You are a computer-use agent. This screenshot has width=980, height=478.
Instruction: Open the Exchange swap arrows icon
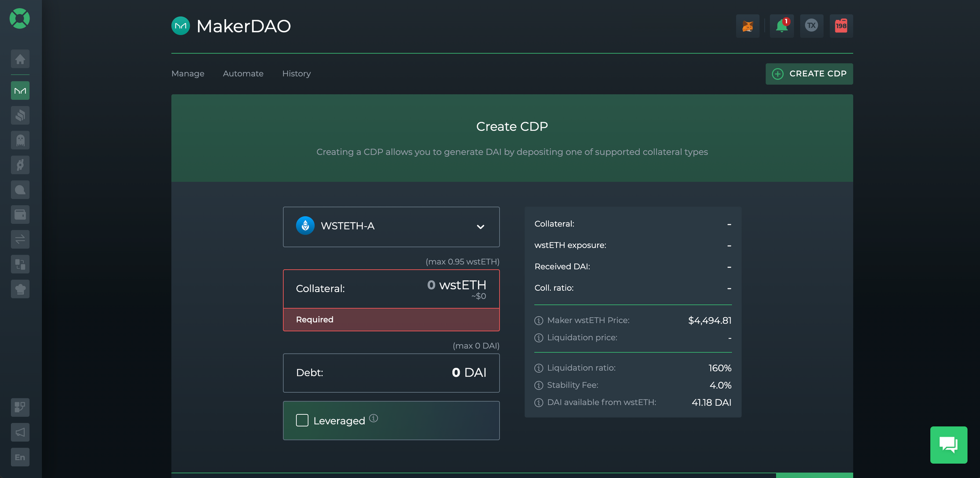point(20,240)
